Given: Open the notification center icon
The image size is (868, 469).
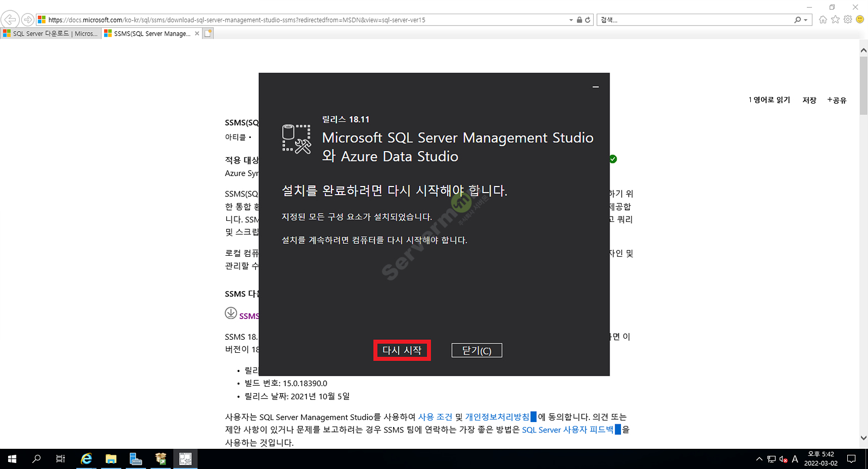Looking at the screenshot, I should click(x=852, y=459).
